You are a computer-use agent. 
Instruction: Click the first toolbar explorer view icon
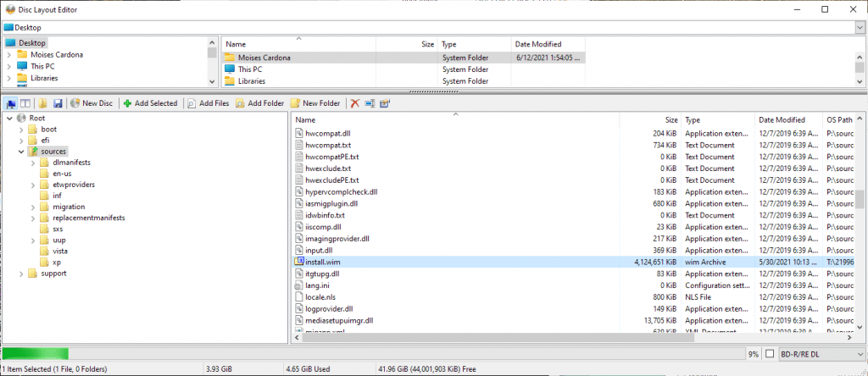pyautogui.click(x=11, y=103)
